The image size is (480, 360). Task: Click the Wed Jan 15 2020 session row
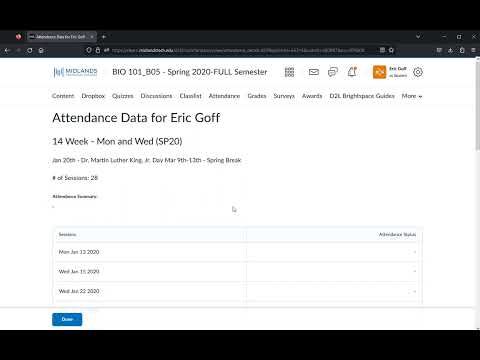click(238, 272)
